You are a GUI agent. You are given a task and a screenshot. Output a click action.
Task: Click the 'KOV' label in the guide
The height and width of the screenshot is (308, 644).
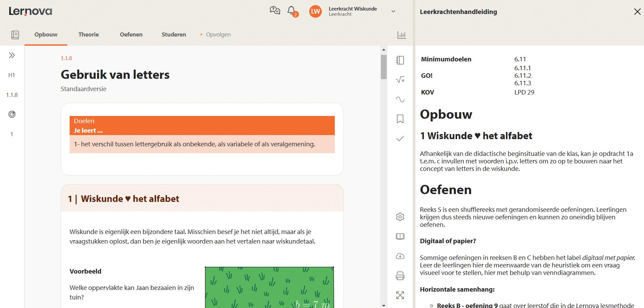tap(428, 92)
